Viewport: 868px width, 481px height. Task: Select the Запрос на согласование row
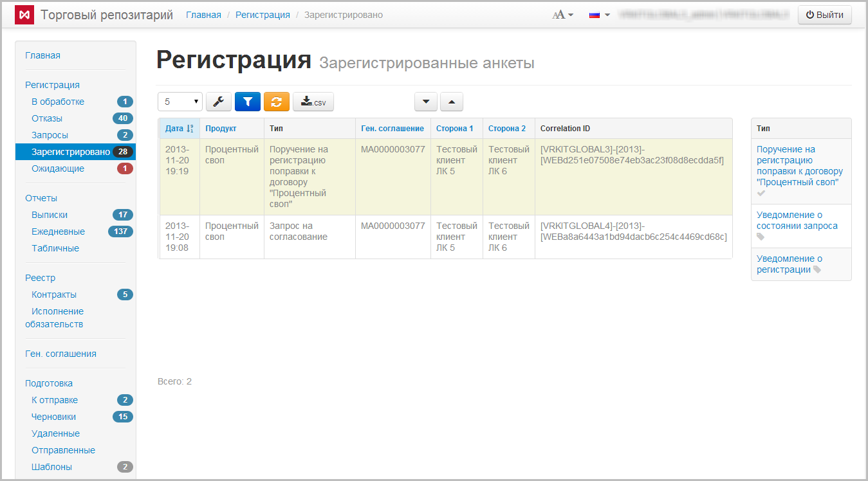point(299,231)
